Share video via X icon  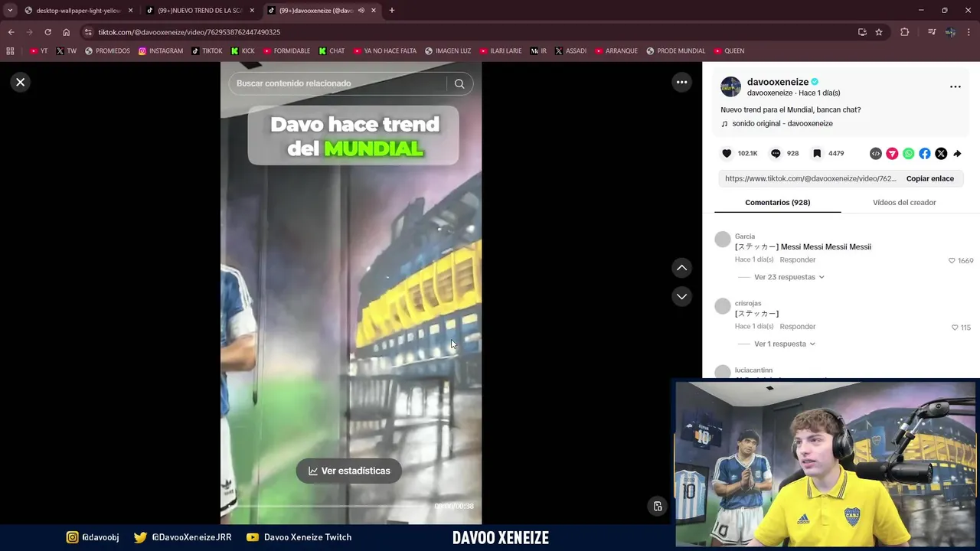point(941,154)
